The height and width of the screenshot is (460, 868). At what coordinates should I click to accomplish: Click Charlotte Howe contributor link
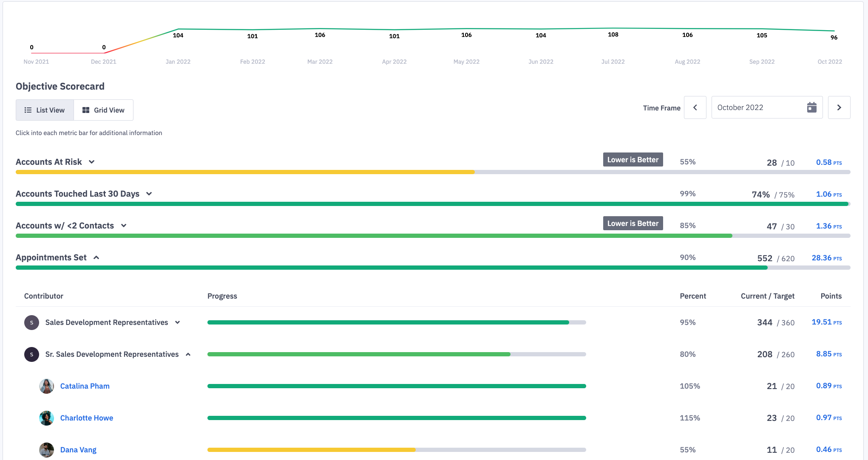pyautogui.click(x=87, y=417)
